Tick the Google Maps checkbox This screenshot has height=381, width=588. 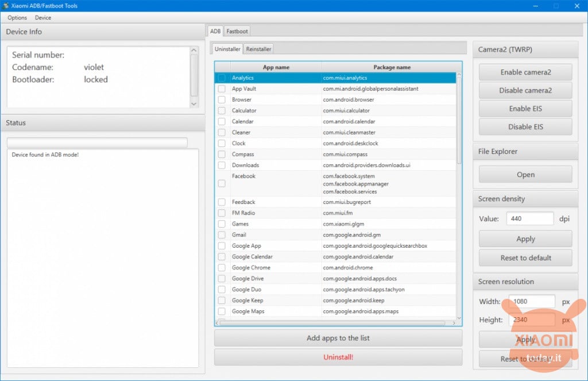(222, 311)
